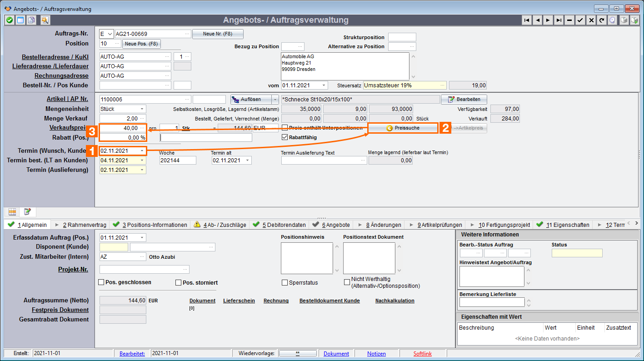Image resolution: width=644 pixels, height=361 pixels.
Task: Click the green checkmark icon in top-left toolbar
Action: 9,20
